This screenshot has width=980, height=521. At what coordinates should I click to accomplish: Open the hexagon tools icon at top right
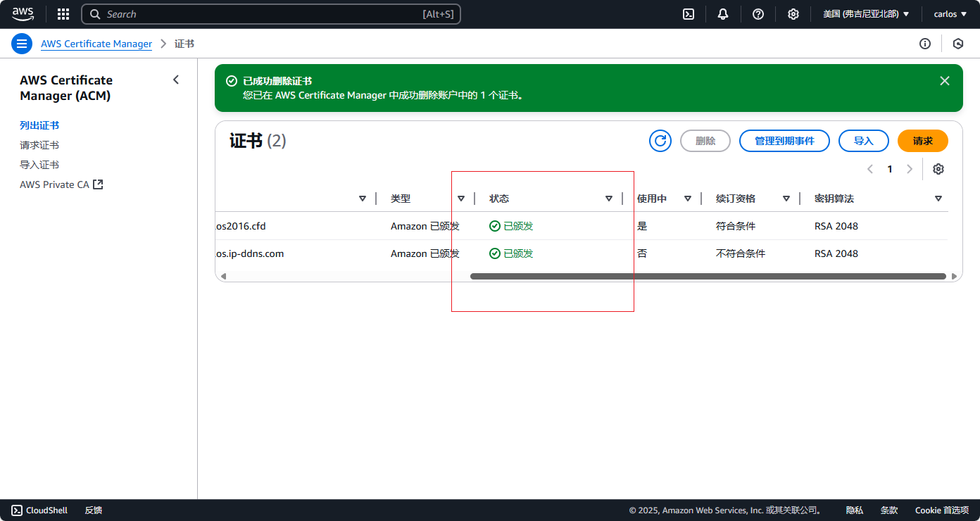point(958,44)
